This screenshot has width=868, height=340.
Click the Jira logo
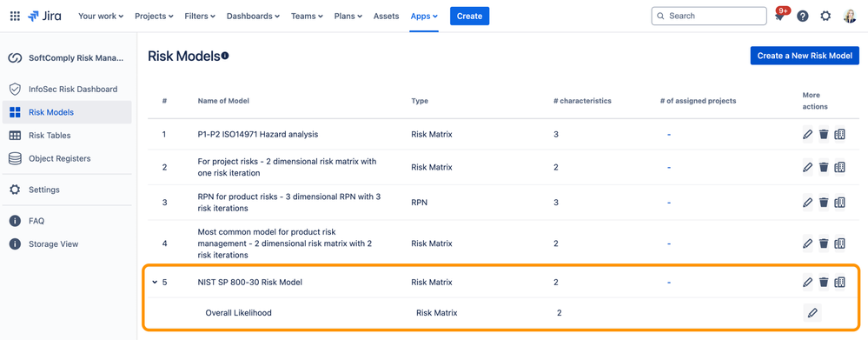tap(45, 16)
